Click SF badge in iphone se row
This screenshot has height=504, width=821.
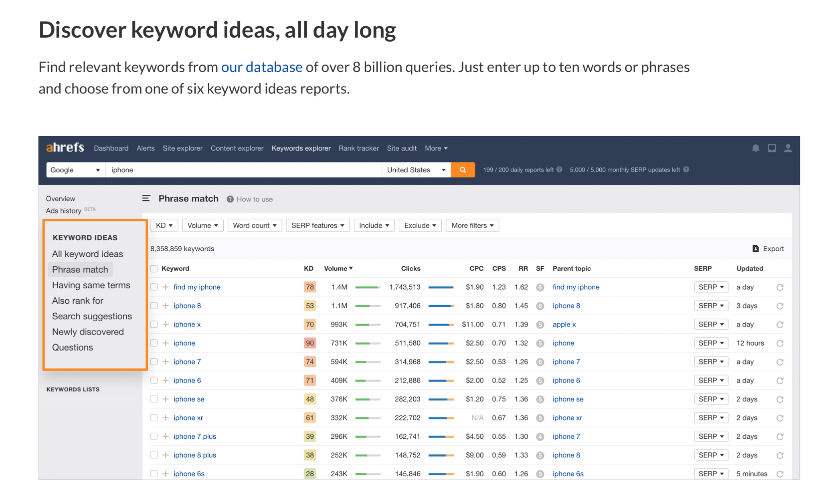(x=540, y=399)
